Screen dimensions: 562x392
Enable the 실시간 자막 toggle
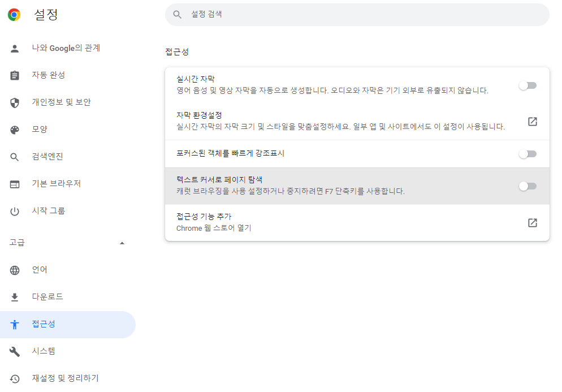528,85
